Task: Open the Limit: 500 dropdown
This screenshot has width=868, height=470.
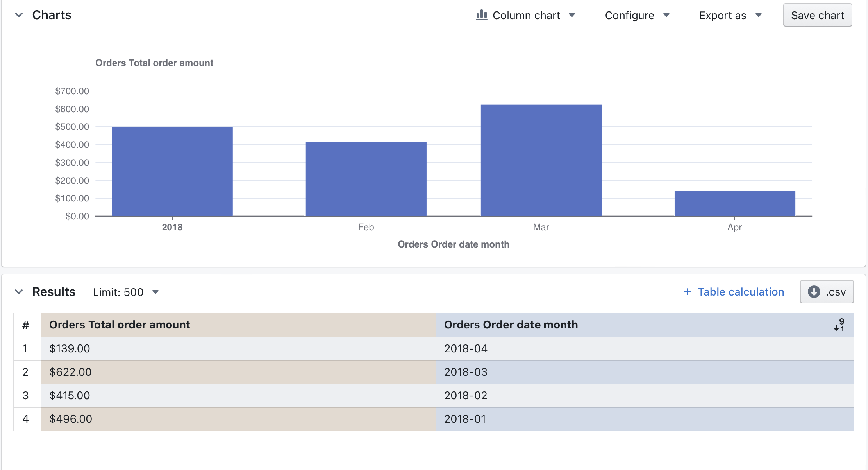Action: 126,292
